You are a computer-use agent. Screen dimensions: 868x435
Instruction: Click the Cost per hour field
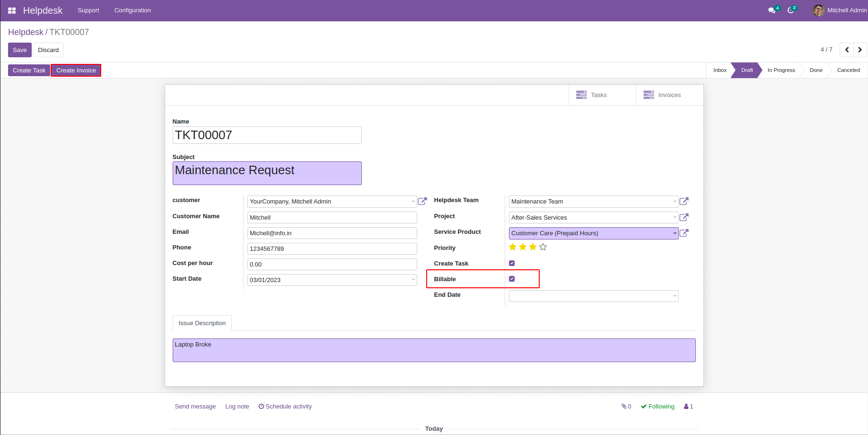(332, 265)
